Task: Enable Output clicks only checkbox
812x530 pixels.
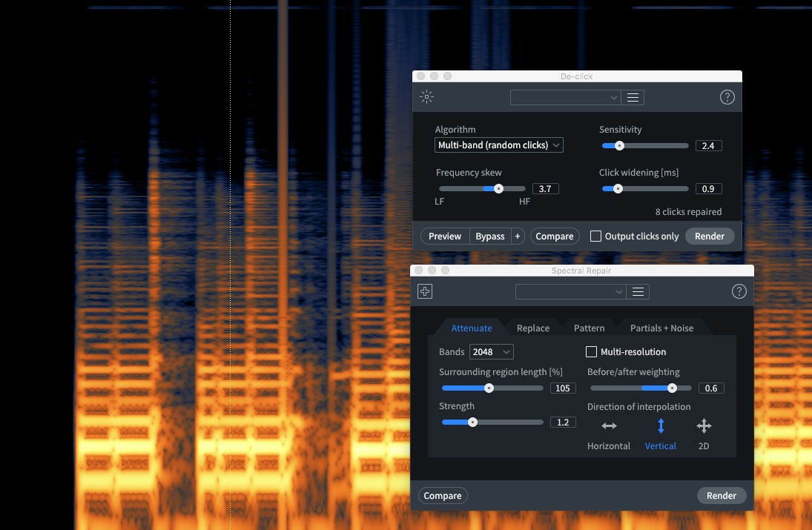Action: tap(595, 236)
